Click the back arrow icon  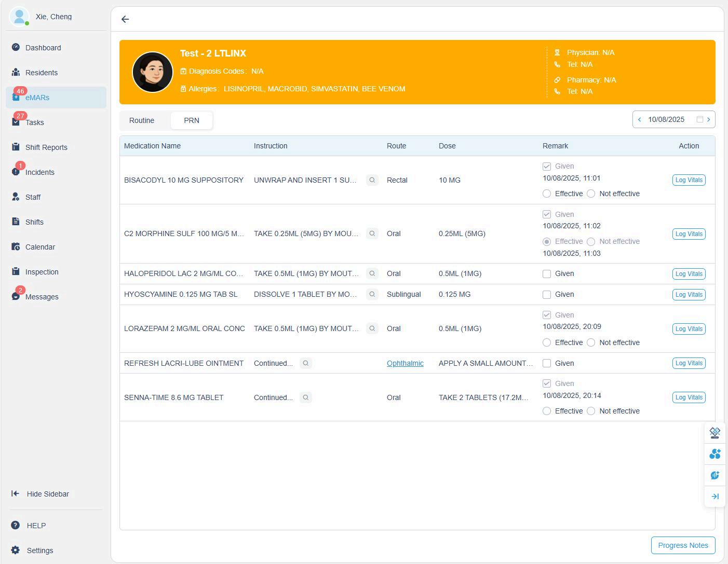point(125,19)
